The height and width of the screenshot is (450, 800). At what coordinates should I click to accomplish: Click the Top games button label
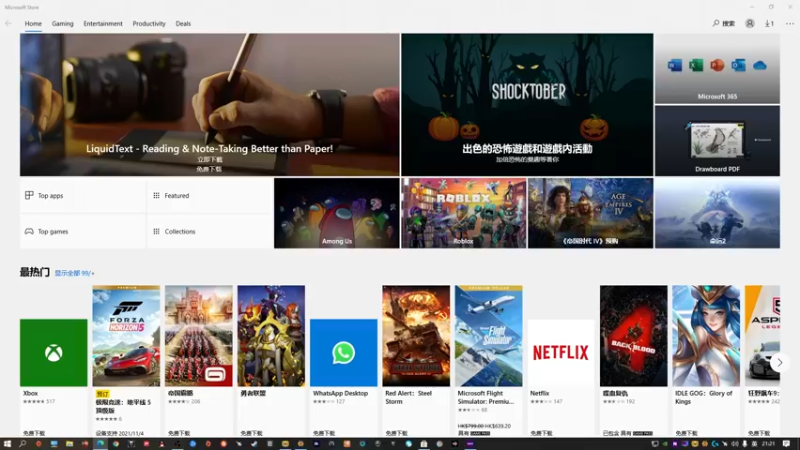[x=53, y=231]
